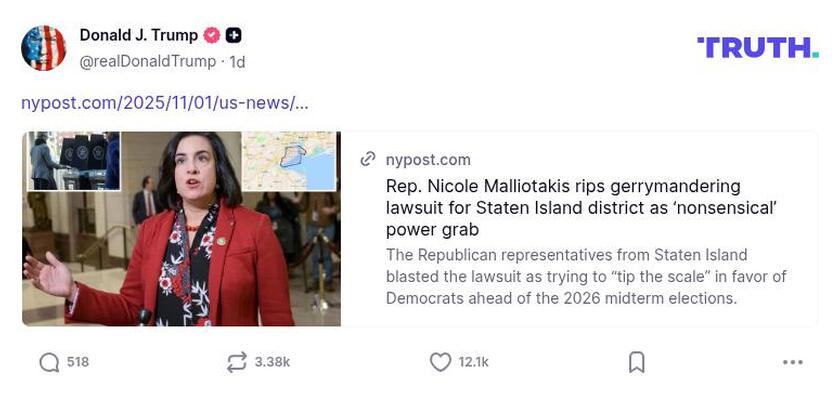Click the 12.1k likes count
Viewport: 840px width, 406px height.
[x=474, y=362]
